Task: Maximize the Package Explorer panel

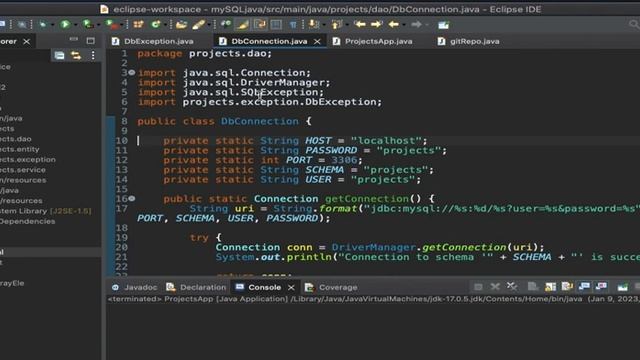Action: (x=91, y=40)
